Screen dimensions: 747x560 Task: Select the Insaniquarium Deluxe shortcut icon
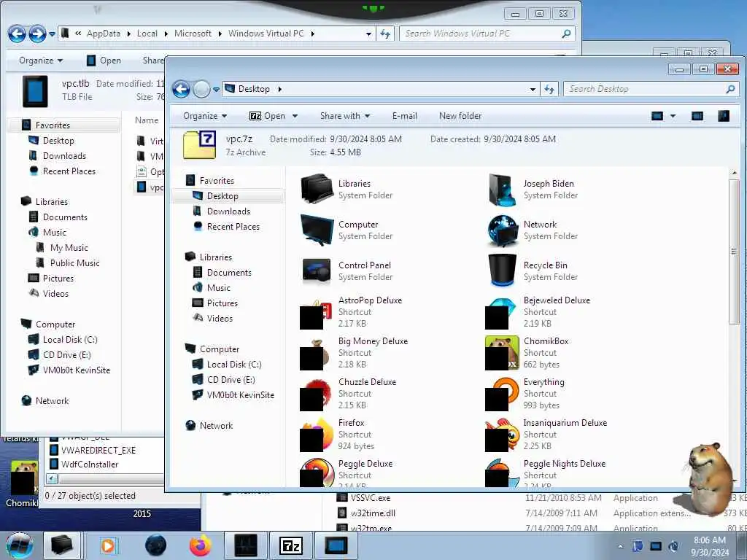502,435
